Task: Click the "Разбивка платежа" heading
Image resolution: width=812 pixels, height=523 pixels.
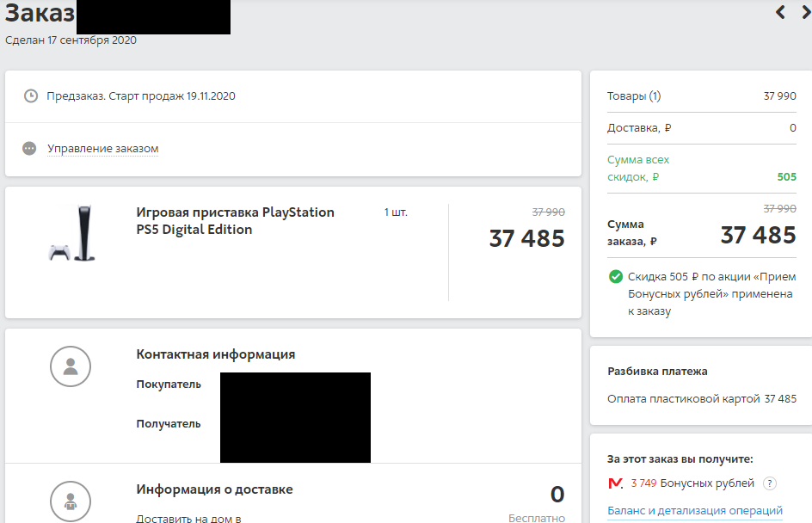Action: 657,372
